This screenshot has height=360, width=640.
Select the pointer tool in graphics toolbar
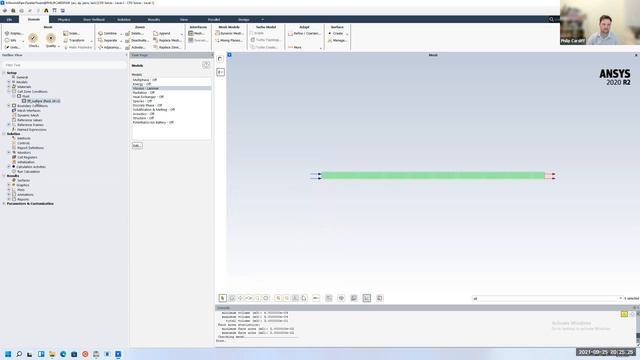(x=222, y=298)
